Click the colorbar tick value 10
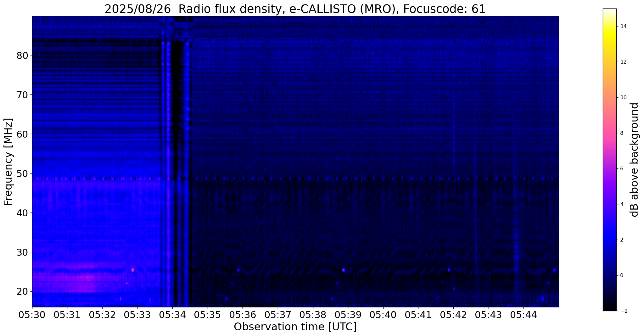 (623, 98)
